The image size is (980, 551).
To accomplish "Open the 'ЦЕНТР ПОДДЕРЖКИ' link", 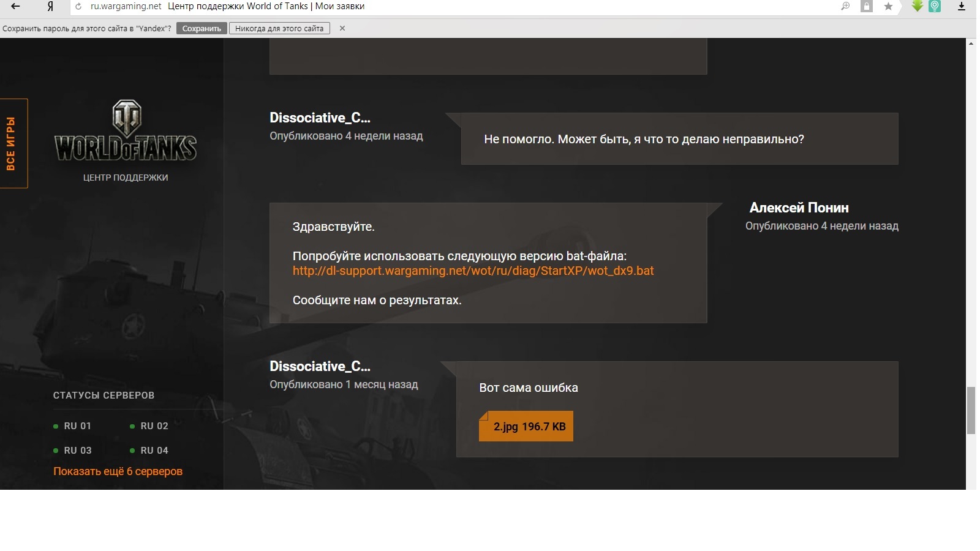I will pos(126,178).
